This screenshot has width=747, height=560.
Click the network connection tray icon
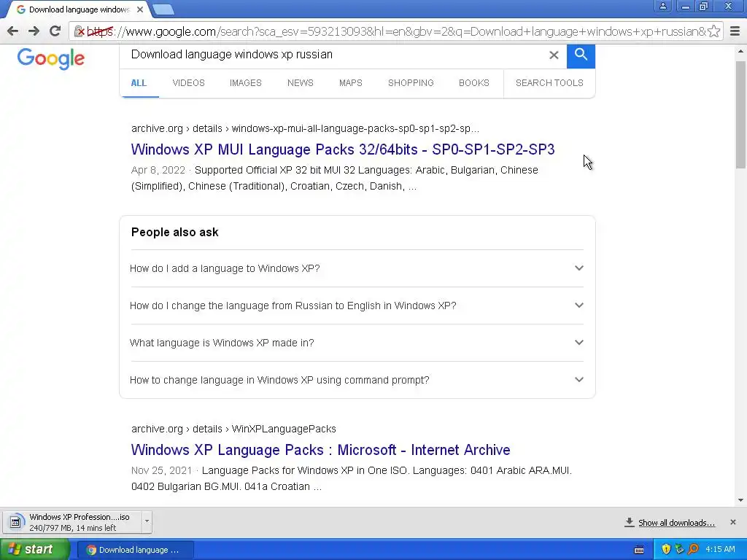point(679,550)
